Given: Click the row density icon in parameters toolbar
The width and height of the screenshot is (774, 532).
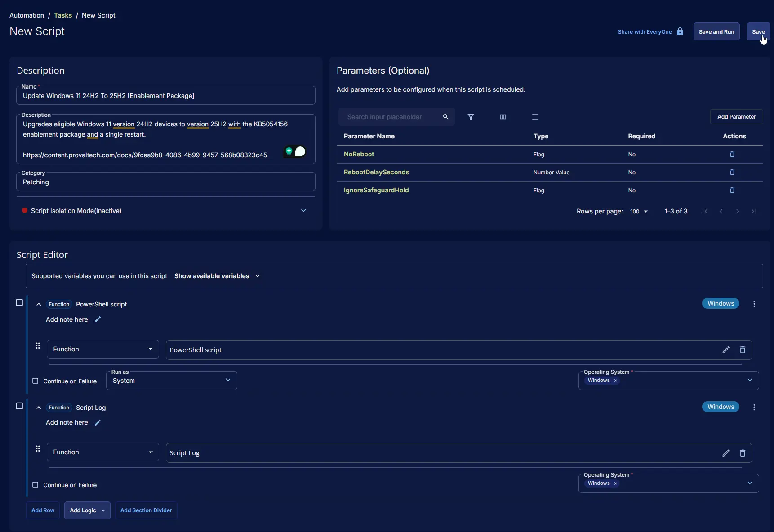Looking at the screenshot, I should point(535,117).
